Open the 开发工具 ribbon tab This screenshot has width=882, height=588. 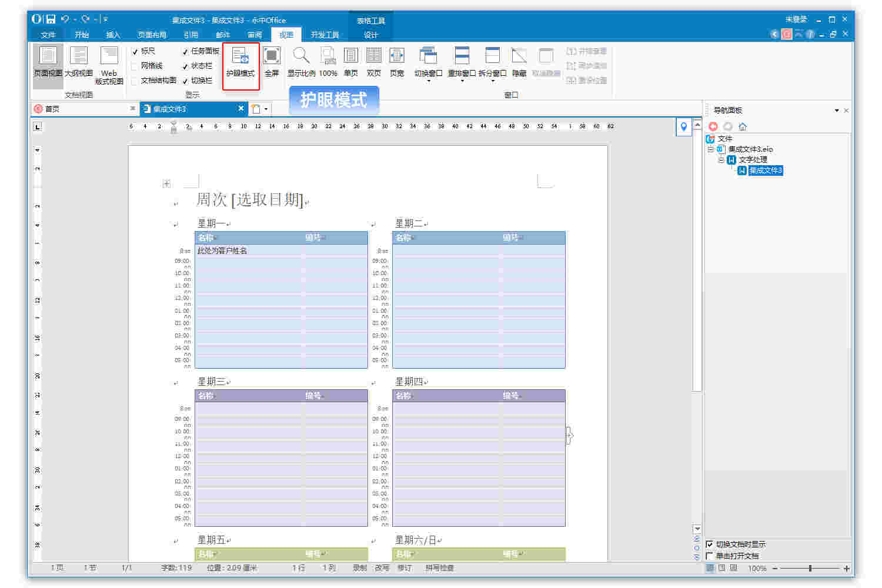(x=325, y=34)
